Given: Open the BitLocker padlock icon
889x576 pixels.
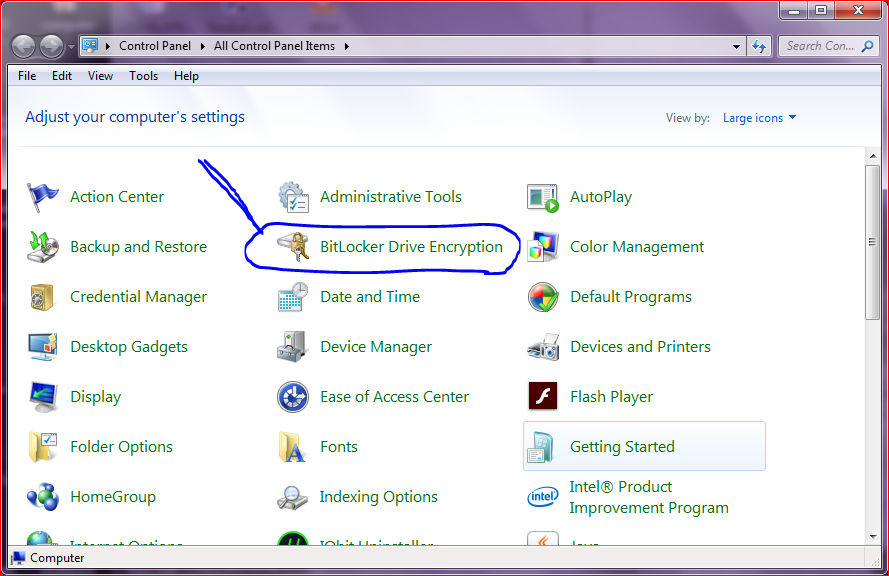Looking at the screenshot, I should point(293,247).
